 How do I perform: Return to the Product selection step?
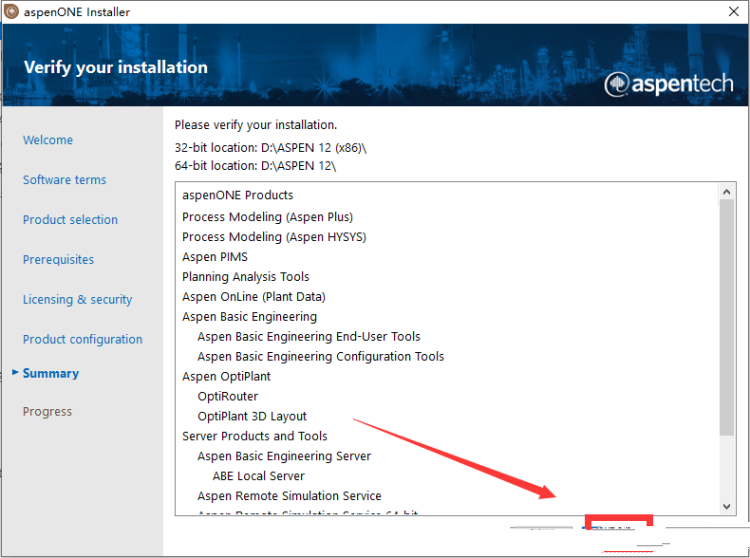point(70,219)
